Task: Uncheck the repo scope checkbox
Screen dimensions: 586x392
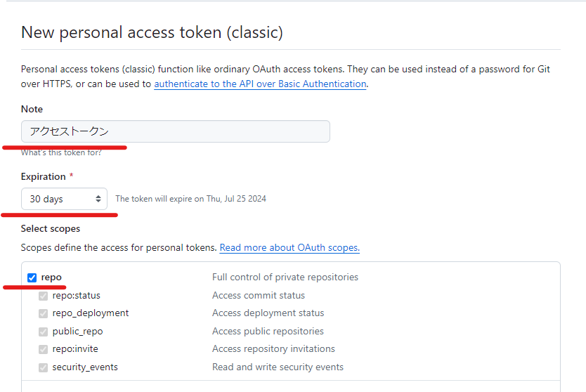Action: 32,277
